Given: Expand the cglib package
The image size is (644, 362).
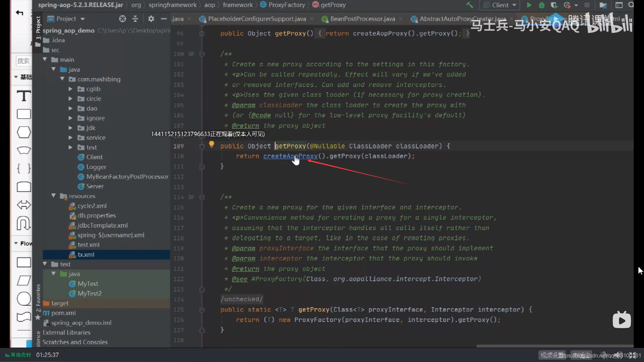Looking at the screenshot, I should click(x=70, y=89).
